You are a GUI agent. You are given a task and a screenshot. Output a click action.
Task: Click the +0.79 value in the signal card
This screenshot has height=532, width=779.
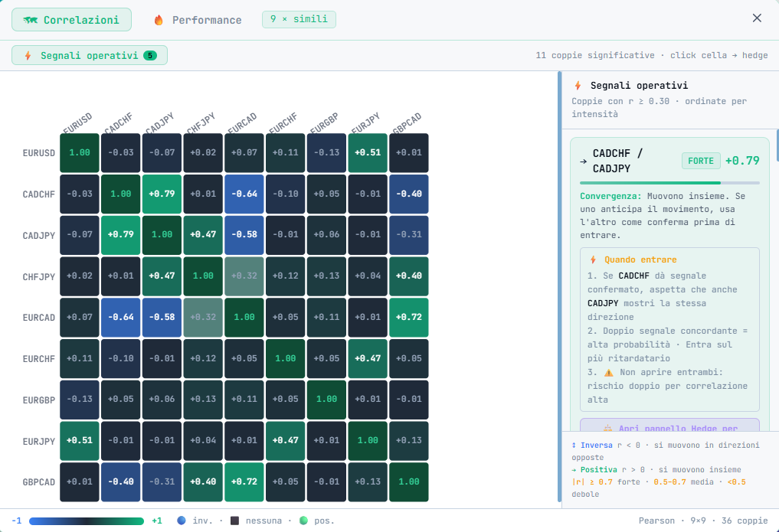click(742, 161)
